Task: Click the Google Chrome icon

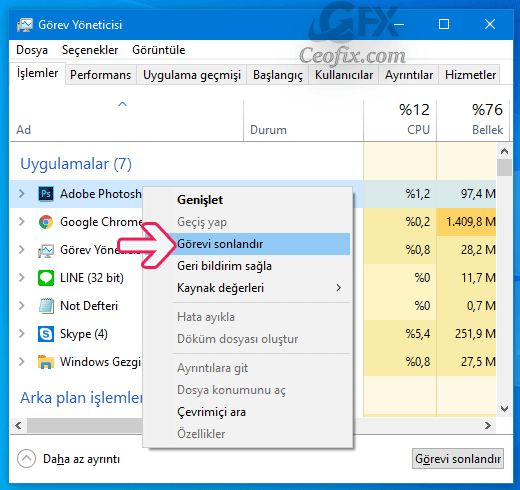Action: (x=46, y=222)
